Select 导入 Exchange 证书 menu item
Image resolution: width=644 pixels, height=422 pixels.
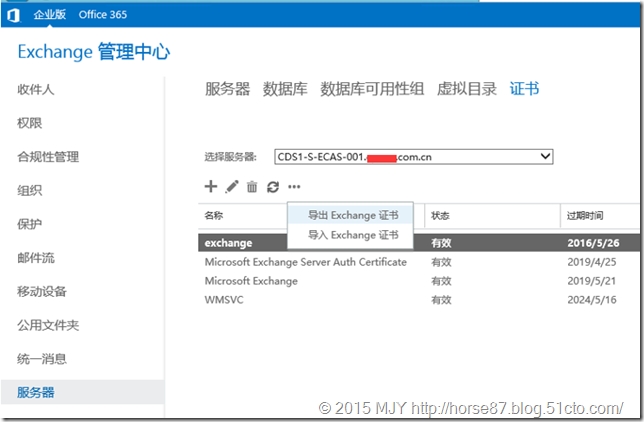coord(353,235)
